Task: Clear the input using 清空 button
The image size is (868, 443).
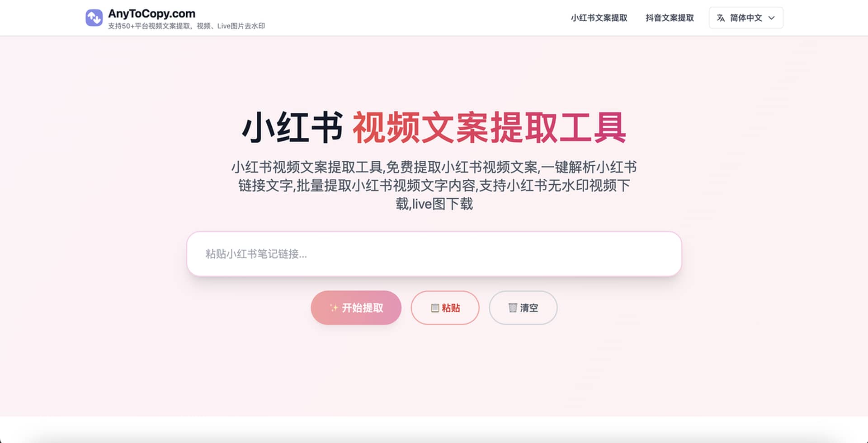Action: click(x=523, y=308)
